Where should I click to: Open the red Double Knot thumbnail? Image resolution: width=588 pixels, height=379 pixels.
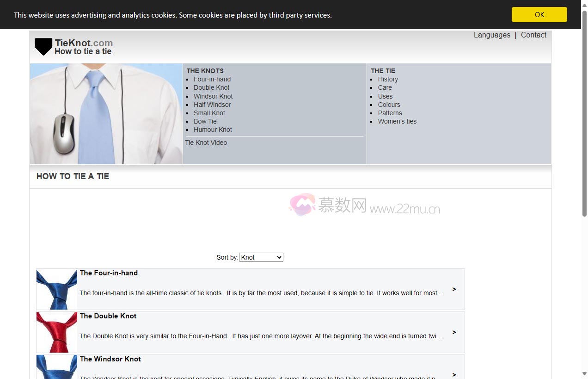57,332
